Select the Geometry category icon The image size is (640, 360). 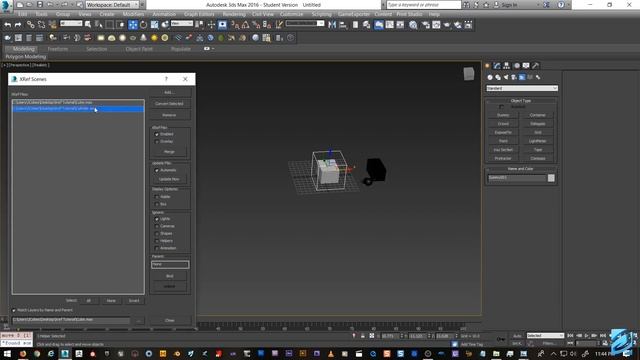(490, 77)
